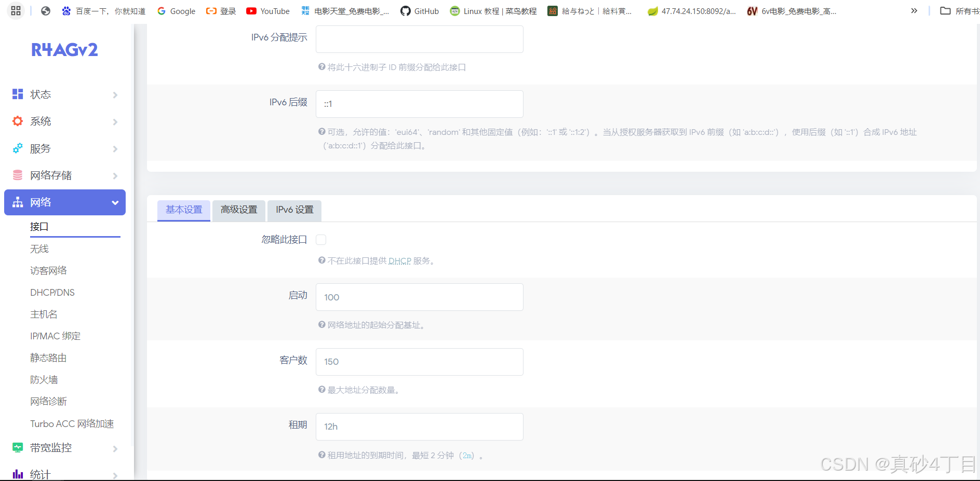This screenshot has height=481, width=980.
Task: Open the DHCP/DNS submenu item
Action: tap(52, 293)
